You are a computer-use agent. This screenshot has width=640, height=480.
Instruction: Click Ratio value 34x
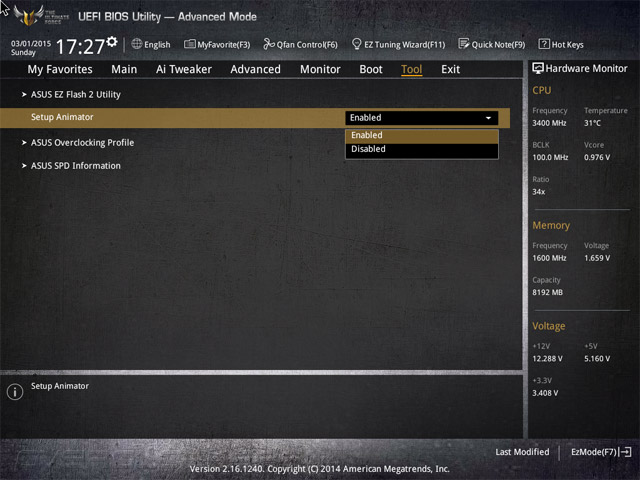538,192
